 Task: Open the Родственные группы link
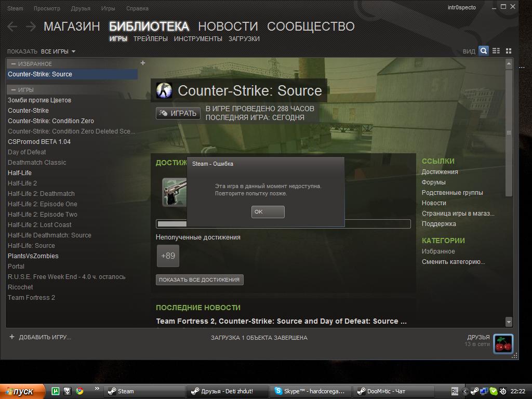tap(453, 193)
